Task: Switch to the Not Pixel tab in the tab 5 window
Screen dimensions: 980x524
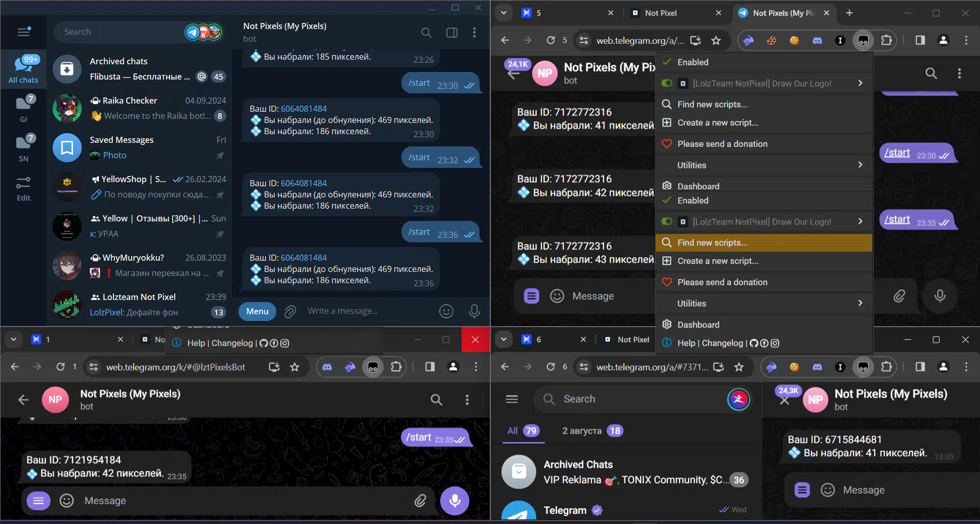Action: click(676, 13)
